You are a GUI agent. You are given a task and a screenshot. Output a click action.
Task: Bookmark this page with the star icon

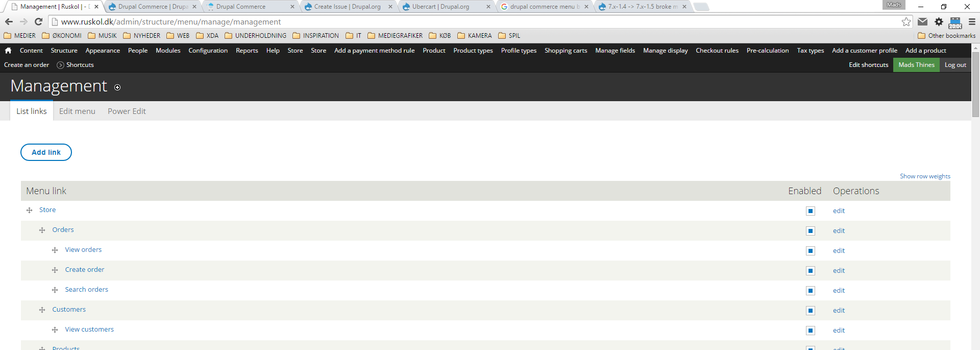[x=906, y=21]
